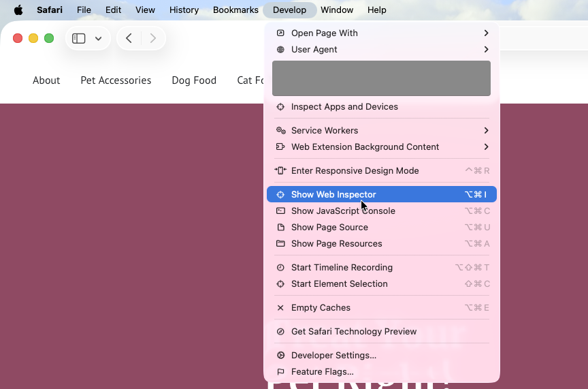The height and width of the screenshot is (389, 588).
Task: Open Web Extension Background Content entry
Action: 382,147
